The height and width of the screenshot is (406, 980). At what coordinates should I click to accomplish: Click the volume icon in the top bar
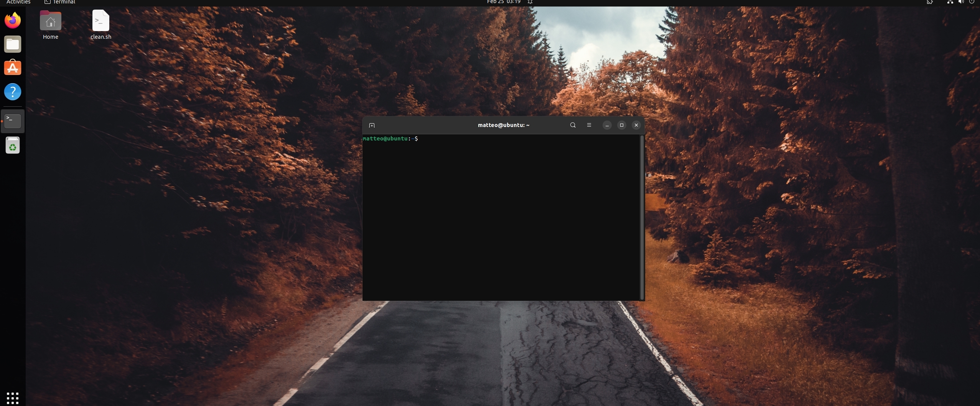(960, 2)
